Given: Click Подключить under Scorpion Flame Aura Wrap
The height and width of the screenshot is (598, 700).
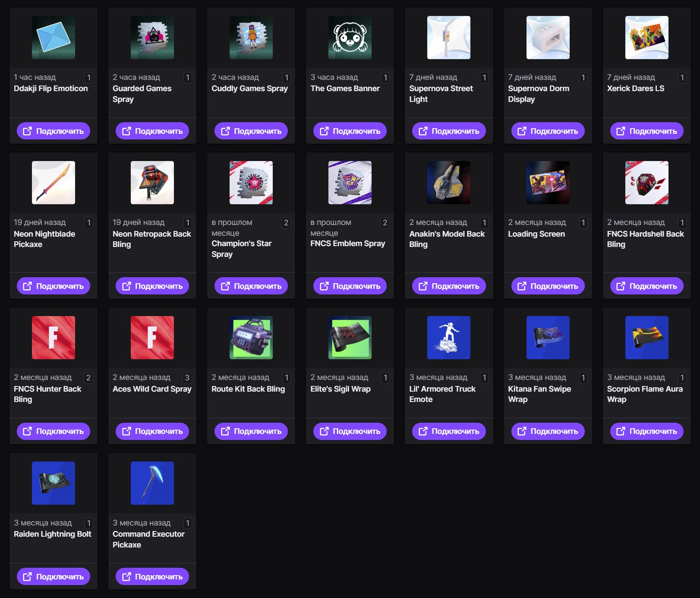Looking at the screenshot, I should [x=647, y=431].
